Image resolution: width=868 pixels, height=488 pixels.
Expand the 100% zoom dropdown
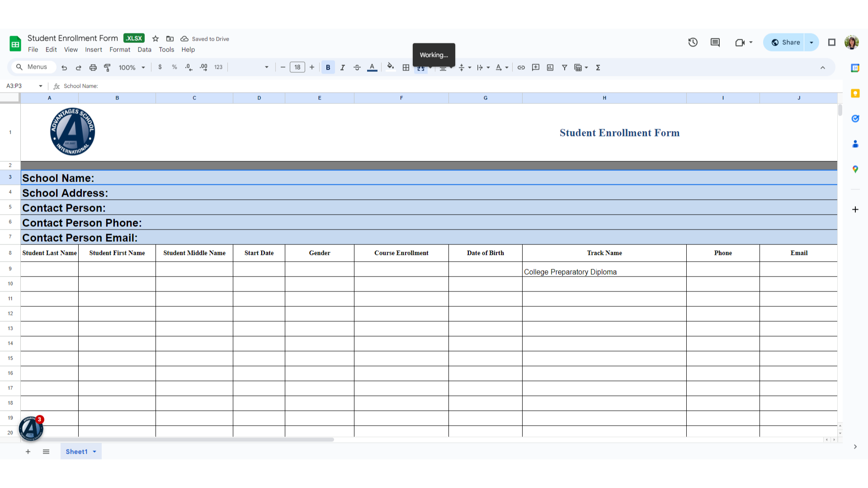point(132,67)
